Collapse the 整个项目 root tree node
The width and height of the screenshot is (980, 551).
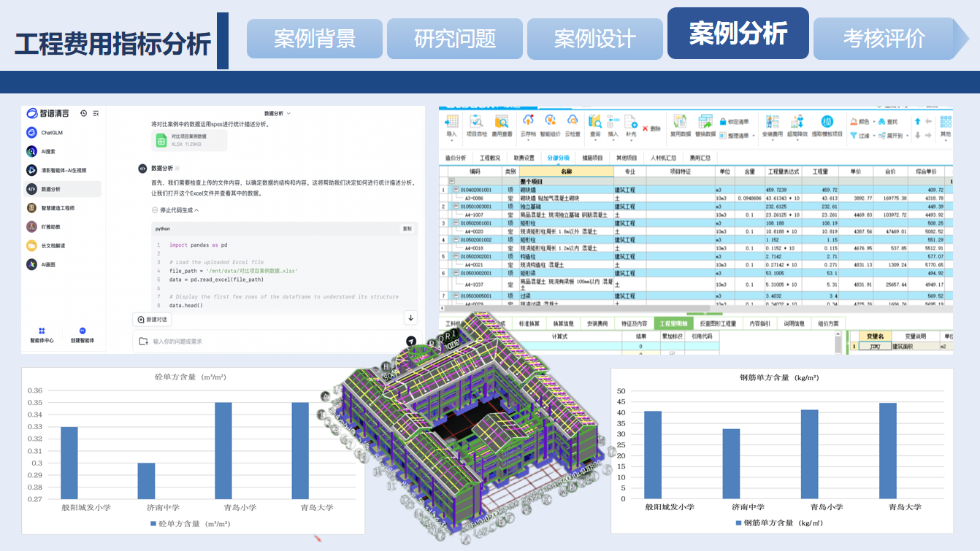[453, 181]
